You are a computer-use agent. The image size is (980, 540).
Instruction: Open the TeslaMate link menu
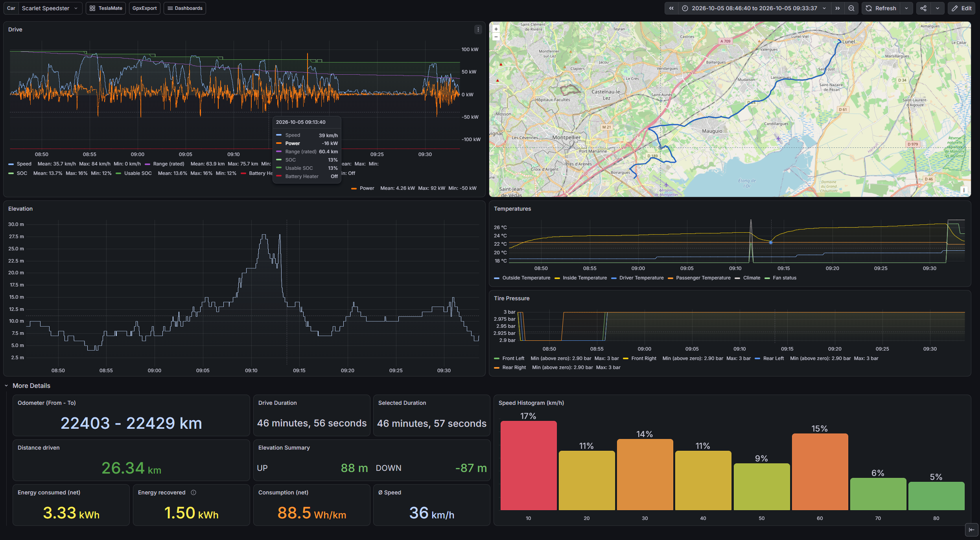click(x=106, y=8)
